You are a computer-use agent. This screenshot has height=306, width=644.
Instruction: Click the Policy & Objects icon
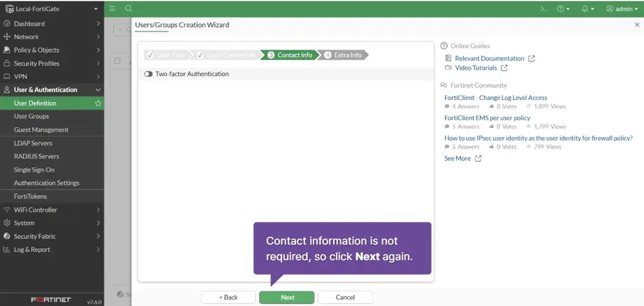[x=6, y=50]
